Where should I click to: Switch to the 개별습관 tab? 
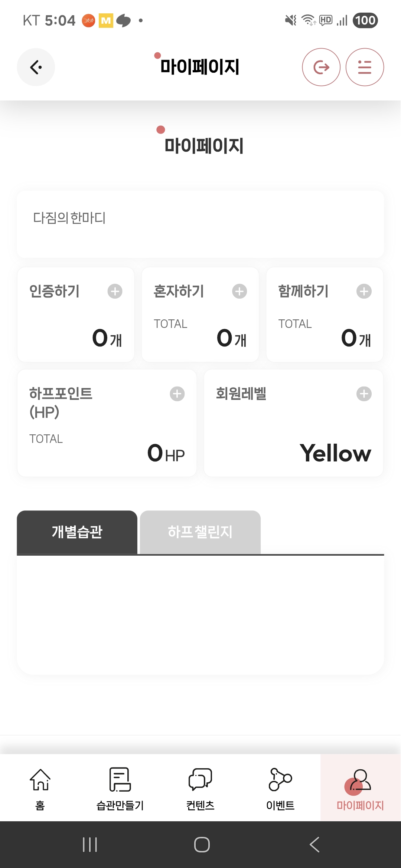tap(77, 532)
